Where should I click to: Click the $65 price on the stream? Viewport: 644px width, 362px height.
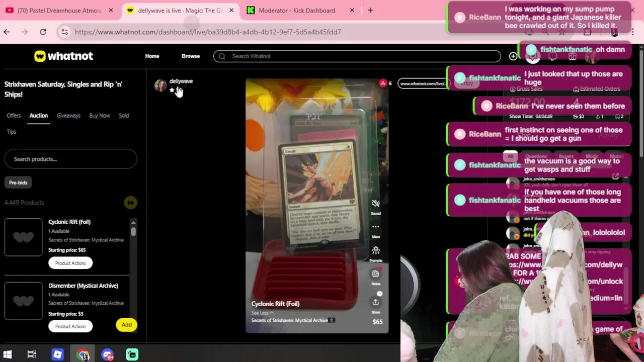point(377,322)
